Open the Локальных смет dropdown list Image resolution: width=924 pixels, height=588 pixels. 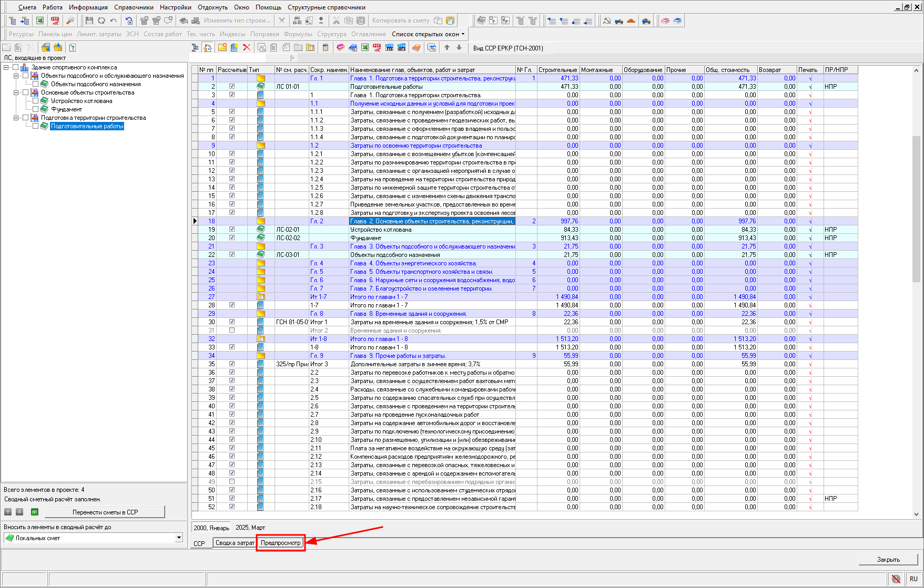pyautogui.click(x=179, y=538)
